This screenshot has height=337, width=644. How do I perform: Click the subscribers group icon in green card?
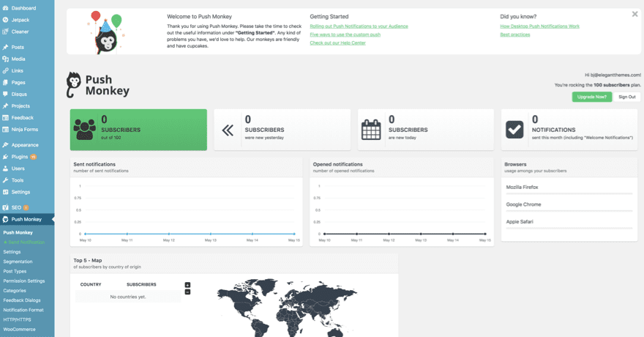click(85, 130)
